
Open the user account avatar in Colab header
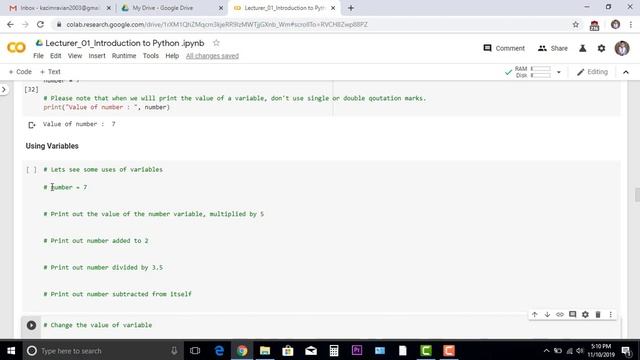coord(622,48)
